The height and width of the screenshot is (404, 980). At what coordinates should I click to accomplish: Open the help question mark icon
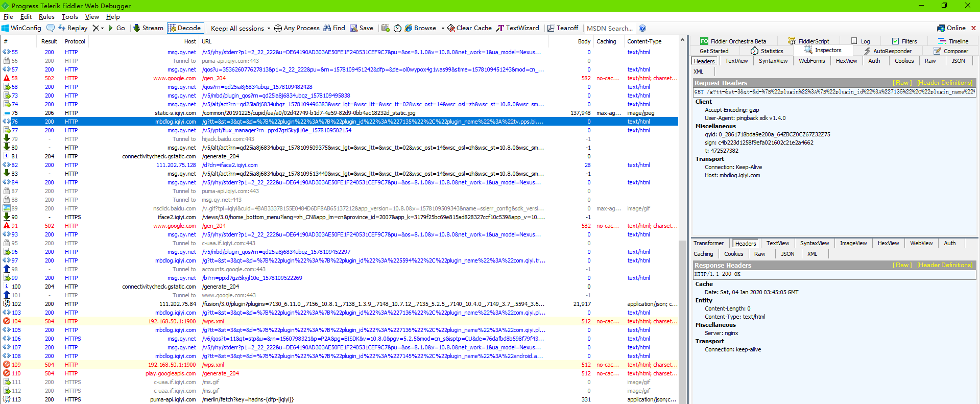coord(642,28)
